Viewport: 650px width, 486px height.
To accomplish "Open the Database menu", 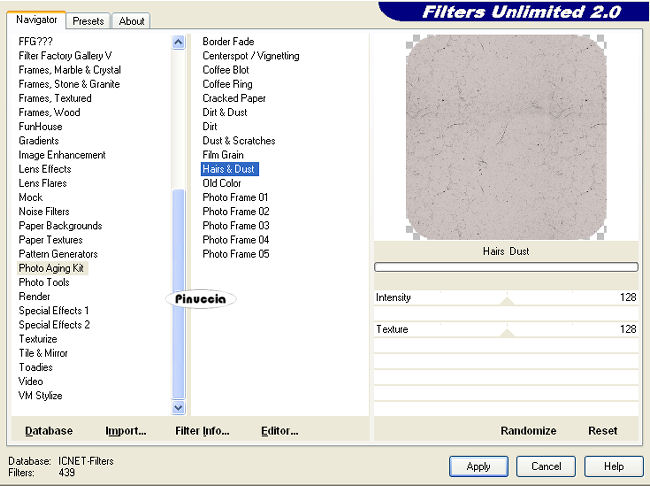I will pos(48,431).
